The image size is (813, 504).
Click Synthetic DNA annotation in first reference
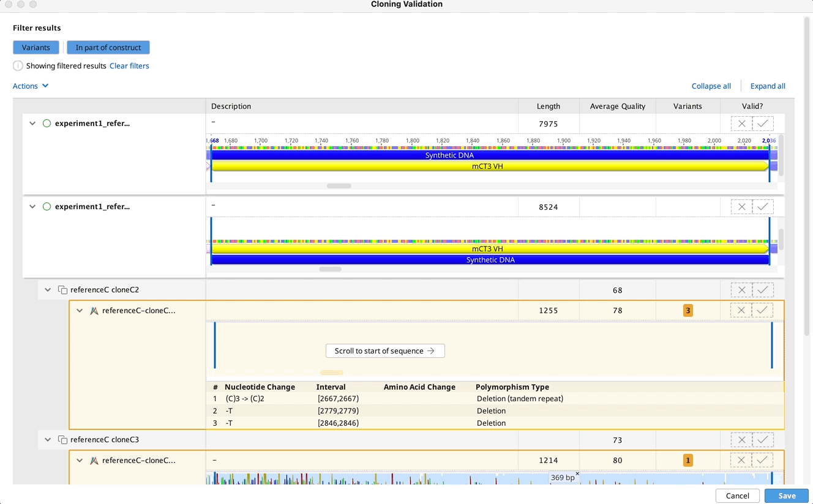pos(490,155)
